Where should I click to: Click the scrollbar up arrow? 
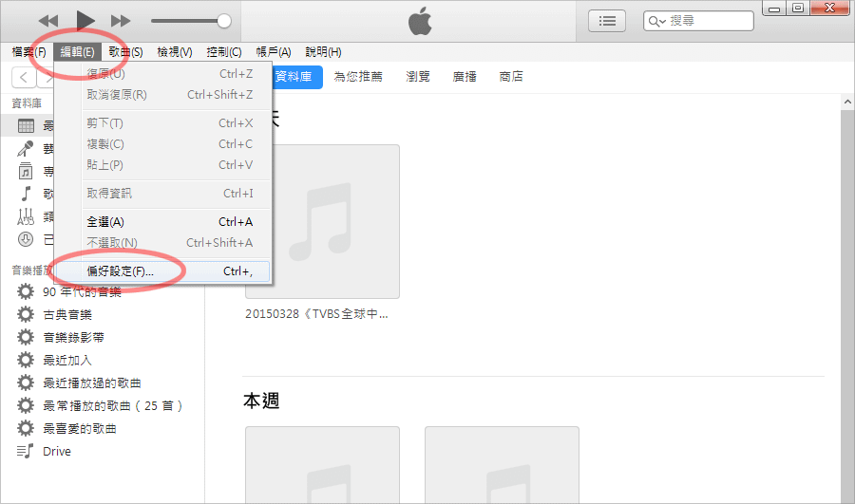click(847, 102)
